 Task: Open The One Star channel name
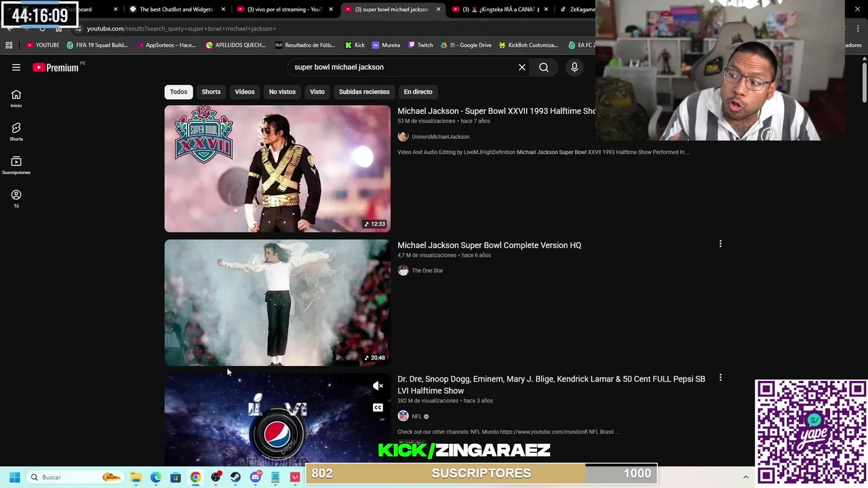coord(427,270)
